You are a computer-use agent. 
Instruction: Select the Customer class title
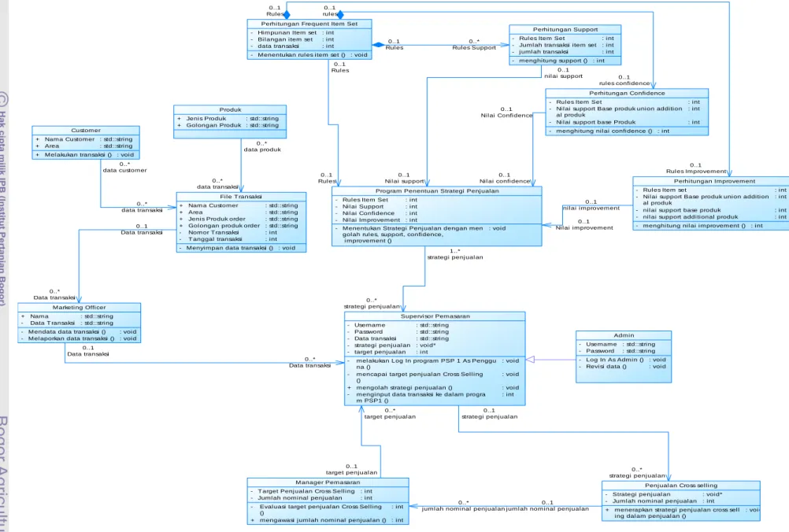(86, 130)
